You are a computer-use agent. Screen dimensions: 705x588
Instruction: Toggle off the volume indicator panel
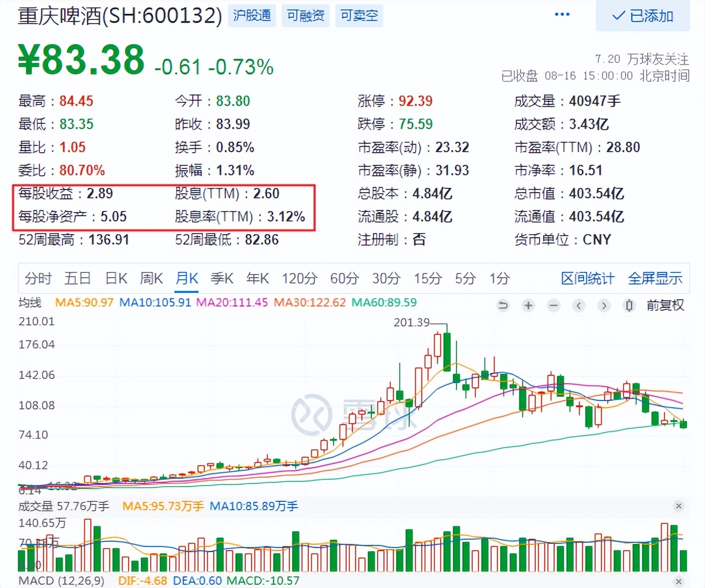pyautogui.click(x=679, y=506)
